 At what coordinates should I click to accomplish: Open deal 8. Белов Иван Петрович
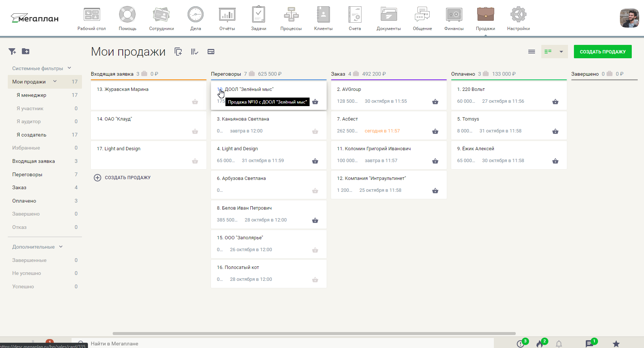(x=244, y=208)
